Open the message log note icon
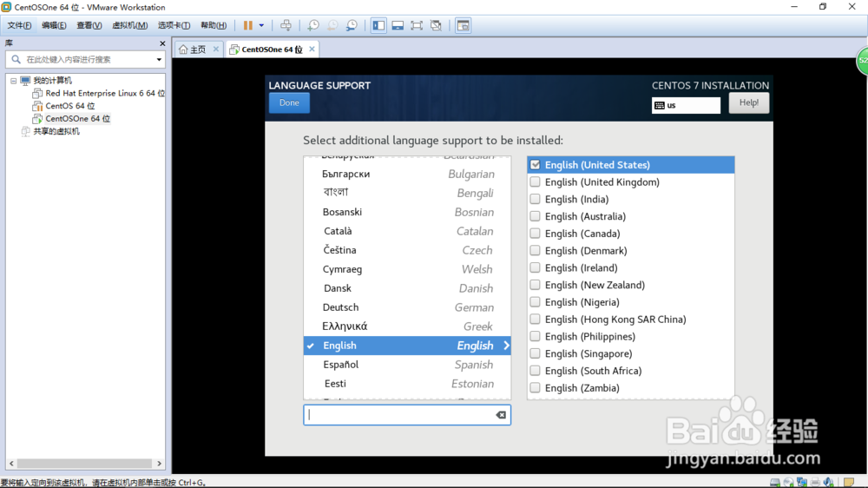The width and height of the screenshot is (868, 488). click(849, 483)
